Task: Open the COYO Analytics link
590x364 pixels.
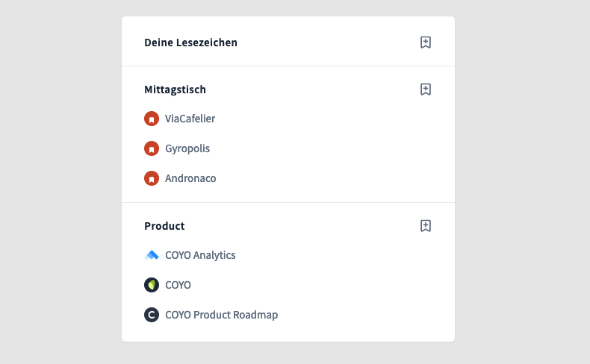Action: [x=200, y=255]
